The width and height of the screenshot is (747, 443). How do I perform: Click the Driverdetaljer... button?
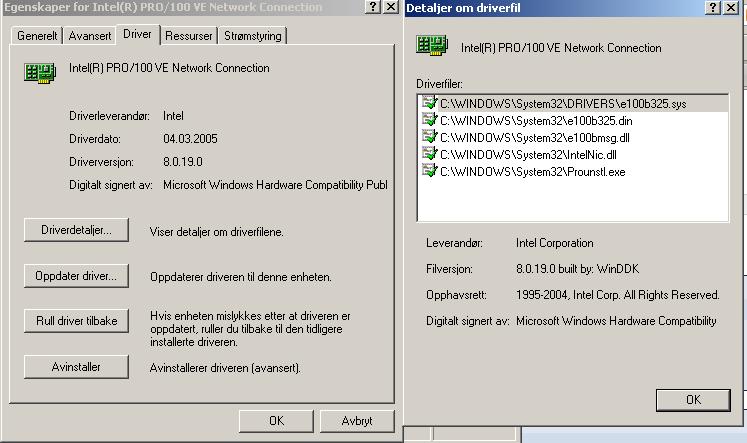tap(76, 230)
